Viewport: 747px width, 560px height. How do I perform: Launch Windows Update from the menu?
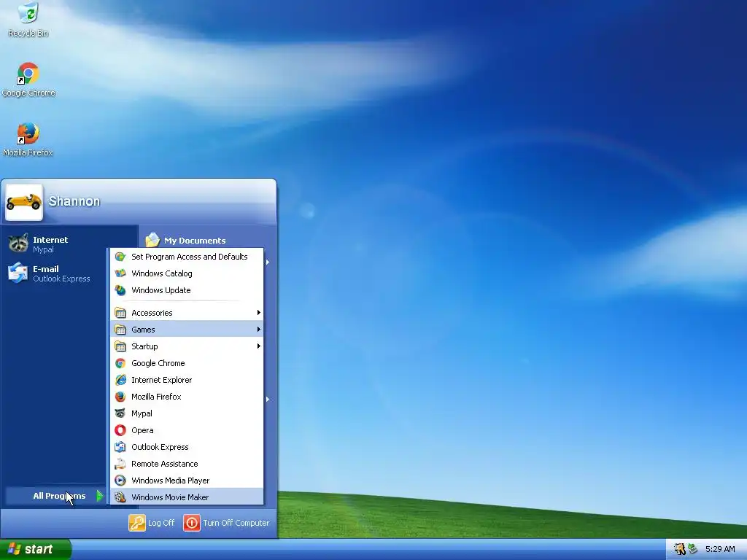tap(187, 290)
